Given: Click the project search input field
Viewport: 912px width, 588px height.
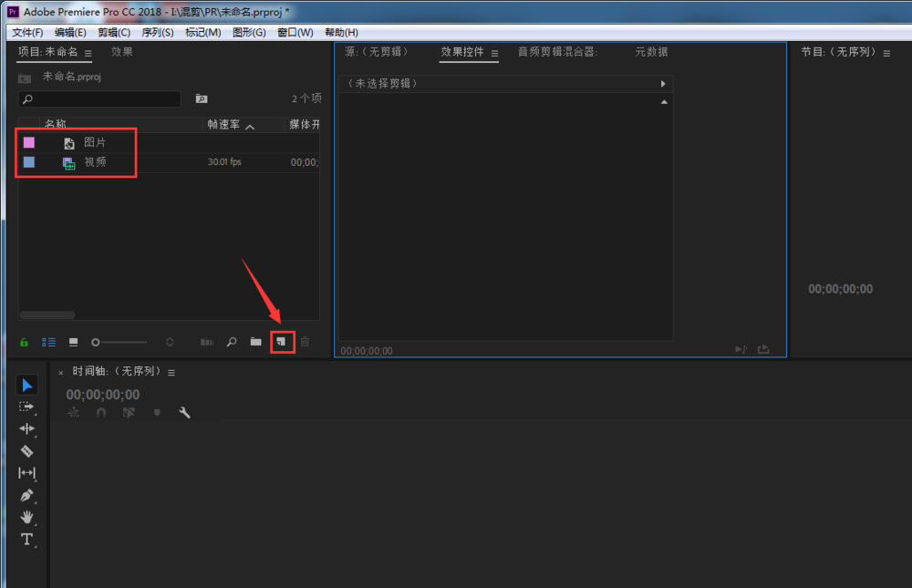Looking at the screenshot, I should tap(99, 98).
